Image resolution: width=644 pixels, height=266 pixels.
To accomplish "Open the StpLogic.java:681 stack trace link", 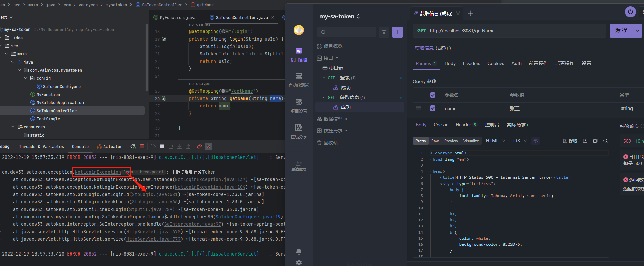I will pyautogui.click(x=154, y=195).
